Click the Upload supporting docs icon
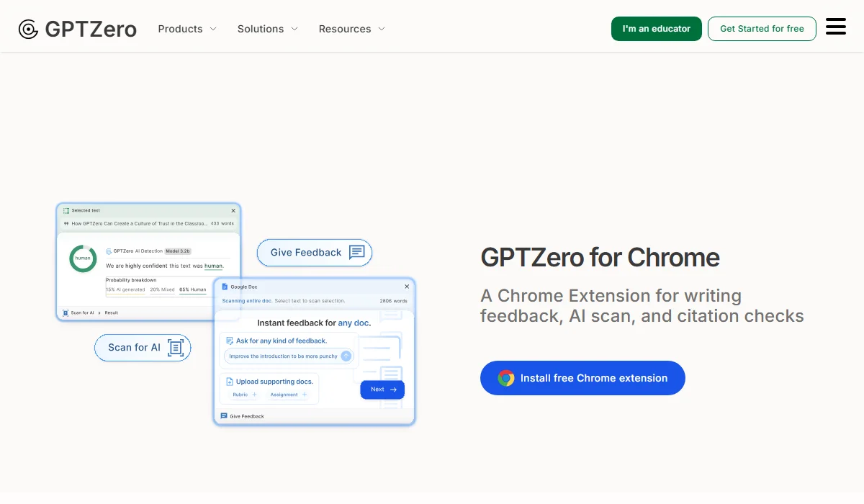This screenshot has width=864, height=504. pos(230,382)
